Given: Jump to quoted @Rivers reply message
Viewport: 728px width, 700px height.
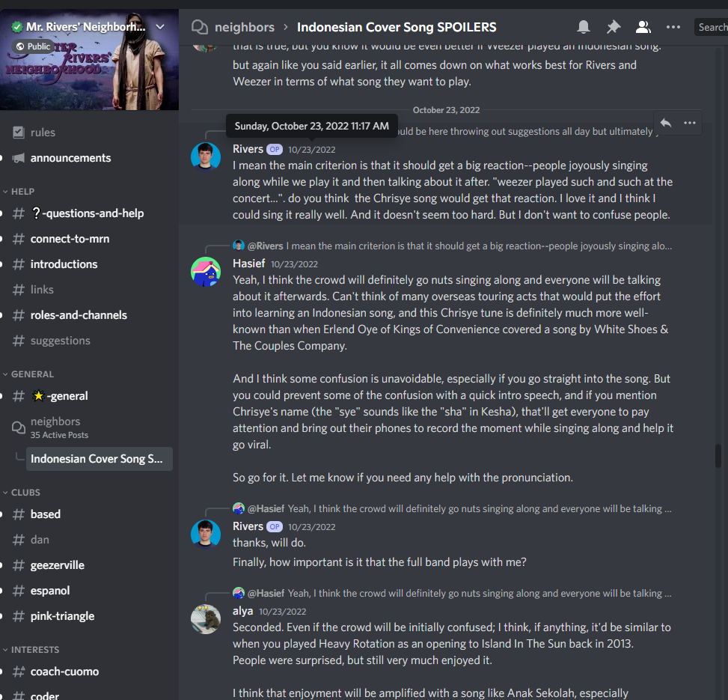Looking at the screenshot, I should pyautogui.click(x=453, y=246).
